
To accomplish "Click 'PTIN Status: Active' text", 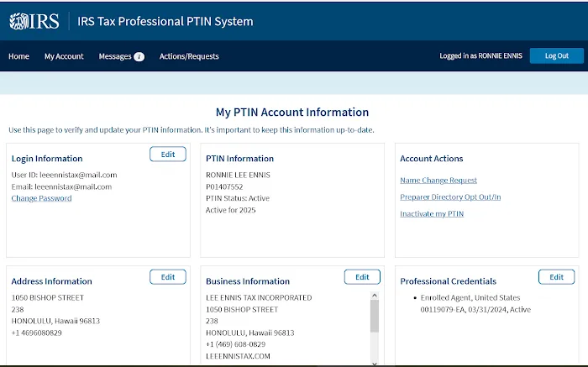I will tap(238, 198).
